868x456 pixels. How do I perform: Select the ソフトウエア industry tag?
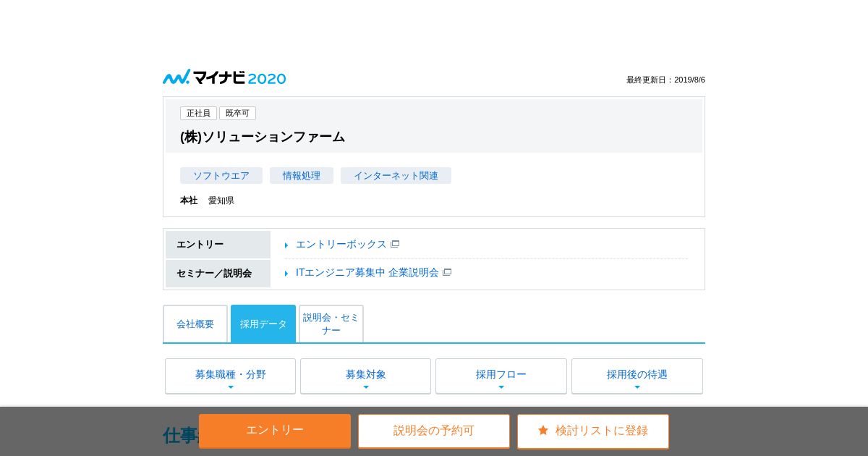point(221,176)
